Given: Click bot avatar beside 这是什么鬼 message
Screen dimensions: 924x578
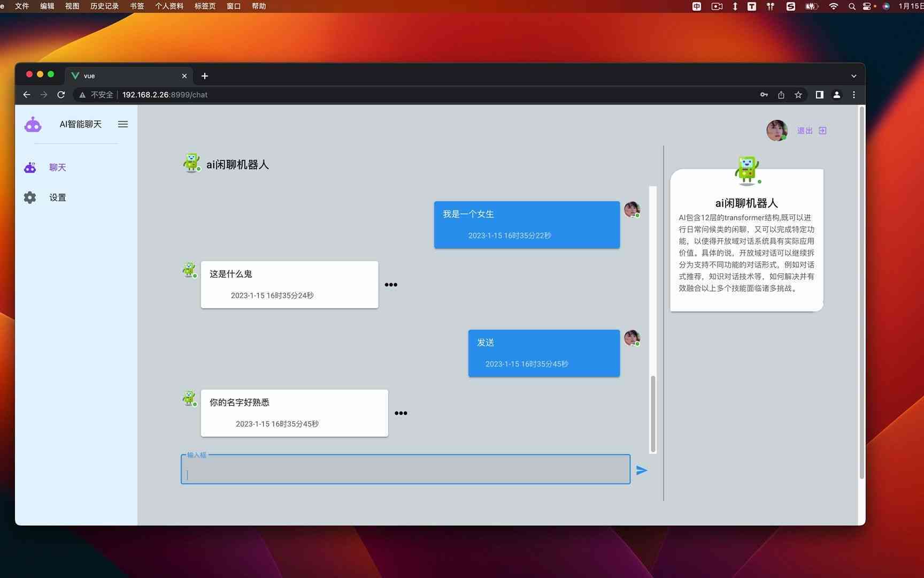Looking at the screenshot, I should tap(189, 270).
